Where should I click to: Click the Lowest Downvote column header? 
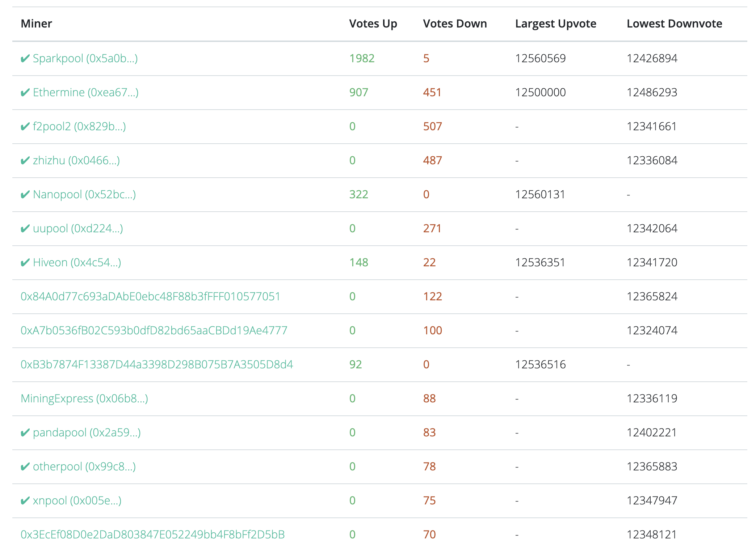(x=674, y=24)
